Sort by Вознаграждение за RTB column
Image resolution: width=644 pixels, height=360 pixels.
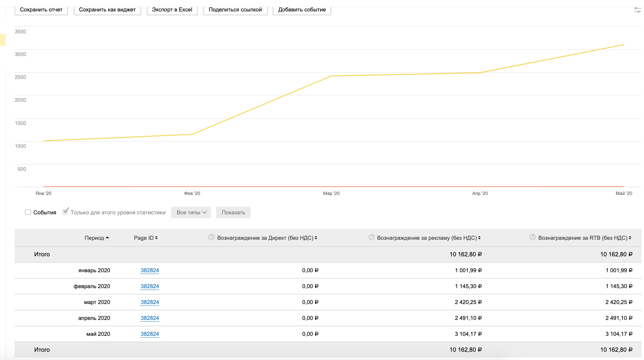[585, 238]
